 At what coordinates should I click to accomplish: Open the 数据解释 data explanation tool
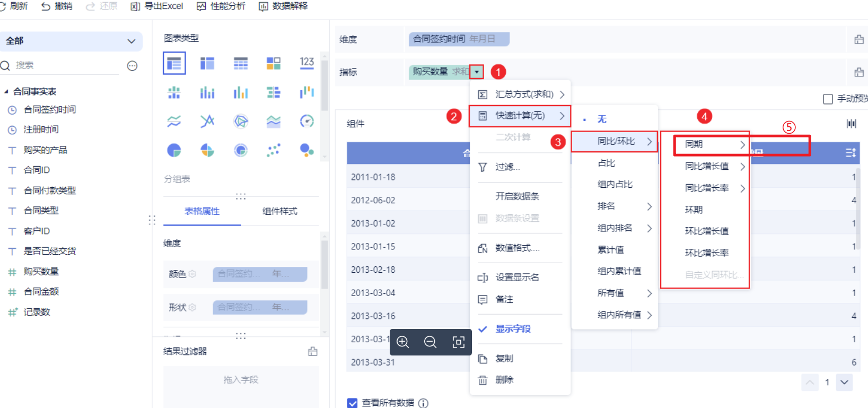click(283, 6)
